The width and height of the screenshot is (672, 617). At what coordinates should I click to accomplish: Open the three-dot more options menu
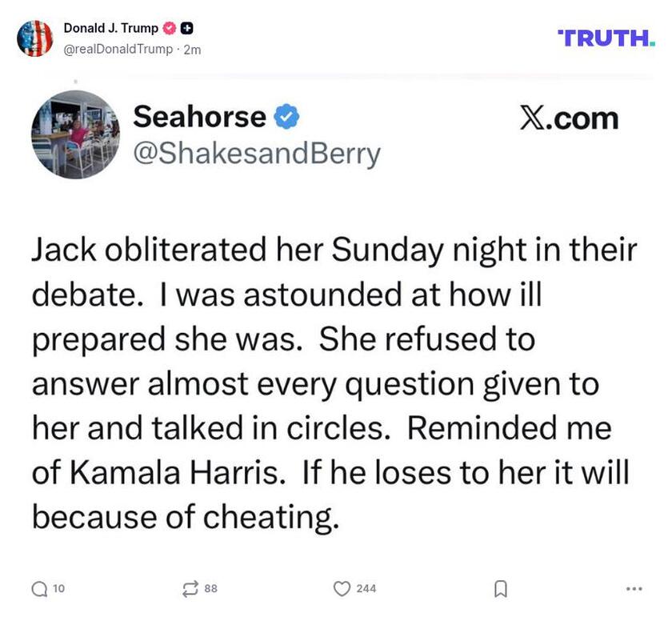pyautogui.click(x=634, y=589)
